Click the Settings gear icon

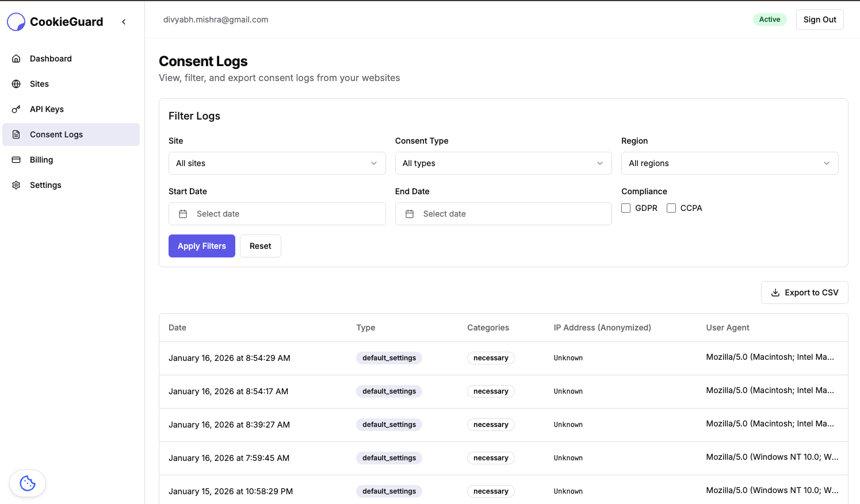[16, 184]
